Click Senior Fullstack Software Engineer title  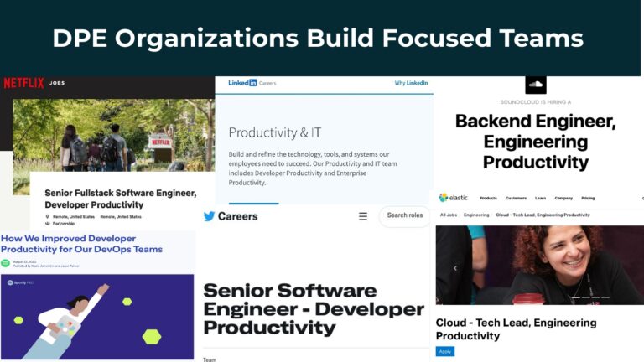tap(121, 199)
